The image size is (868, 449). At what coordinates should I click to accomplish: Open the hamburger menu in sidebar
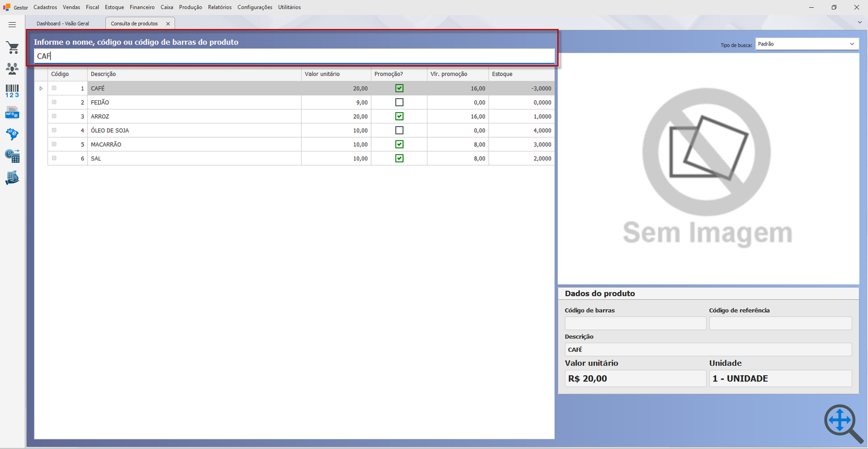[12, 24]
